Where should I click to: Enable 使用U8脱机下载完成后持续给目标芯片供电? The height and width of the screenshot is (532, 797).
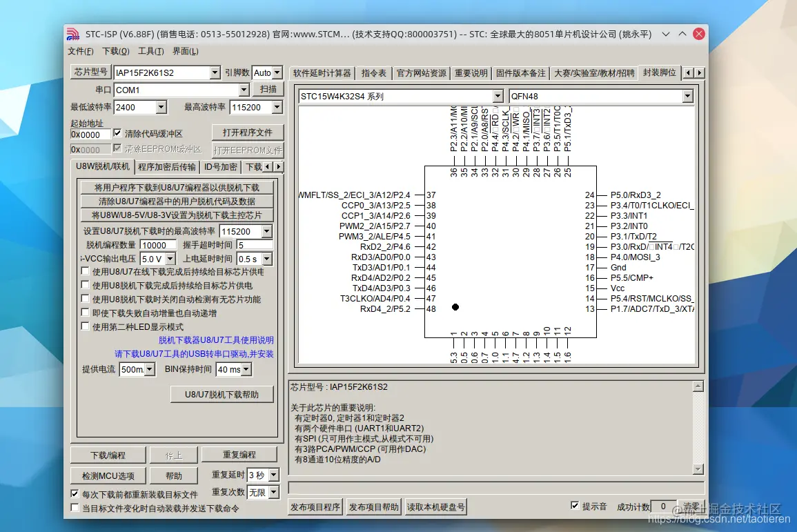86,285
